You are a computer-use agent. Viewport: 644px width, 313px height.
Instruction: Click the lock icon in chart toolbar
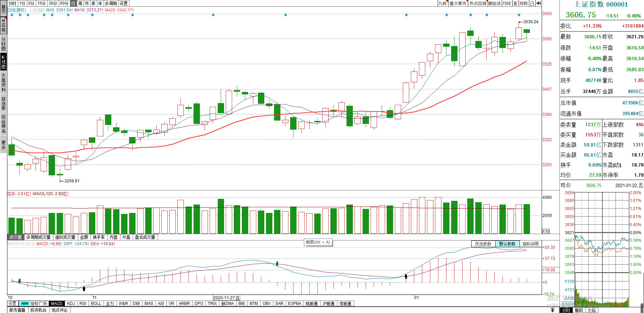pos(532,3)
